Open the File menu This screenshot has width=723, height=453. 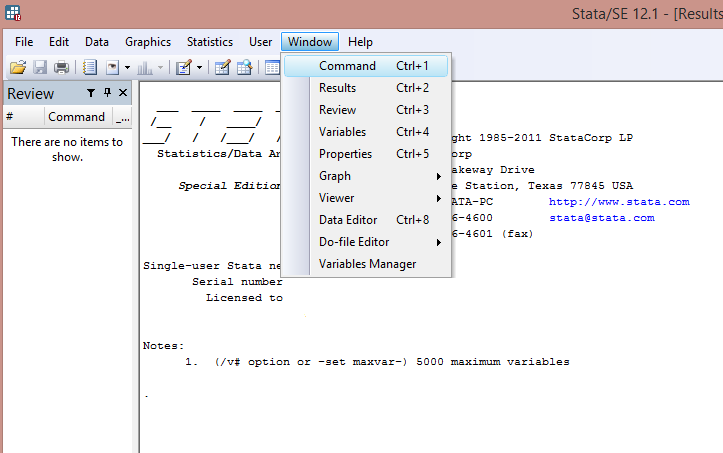point(24,42)
